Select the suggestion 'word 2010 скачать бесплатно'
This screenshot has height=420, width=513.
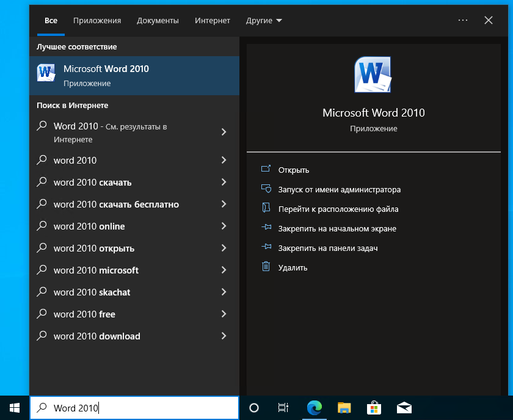pyautogui.click(x=116, y=205)
